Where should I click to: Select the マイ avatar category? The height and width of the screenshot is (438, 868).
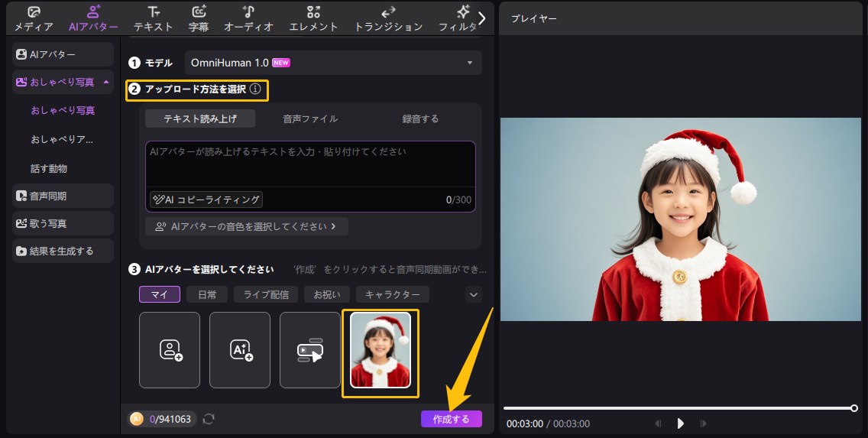tap(160, 294)
